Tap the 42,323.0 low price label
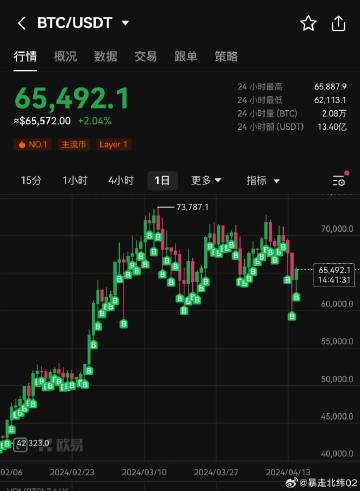Viewport: 360px width, 491px height. [33, 443]
